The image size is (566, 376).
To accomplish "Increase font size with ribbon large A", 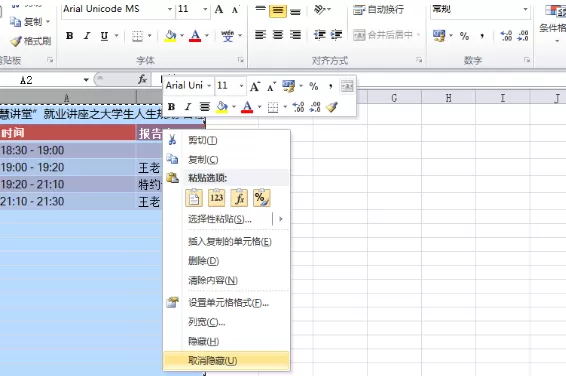I will coord(219,9).
